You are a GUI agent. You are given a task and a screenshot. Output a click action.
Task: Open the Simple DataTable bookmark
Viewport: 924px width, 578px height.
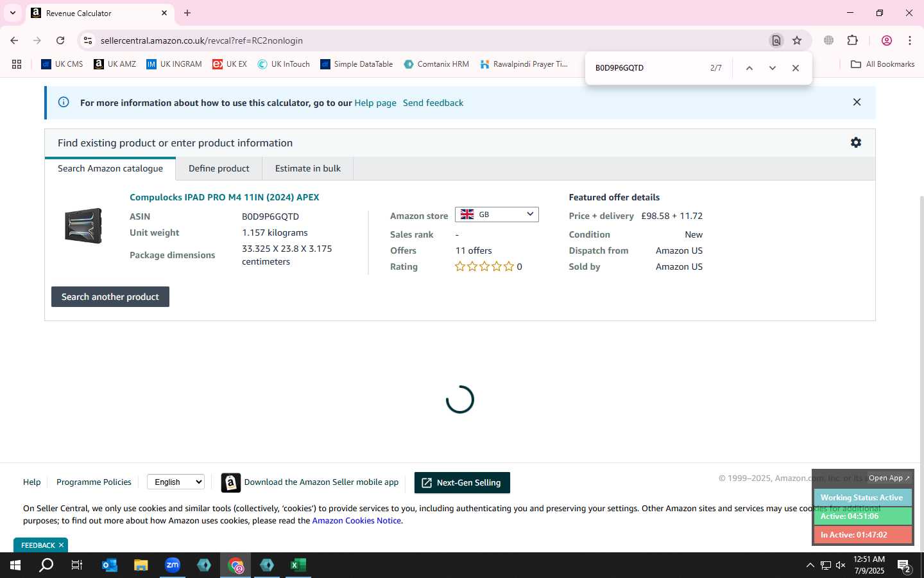point(357,64)
